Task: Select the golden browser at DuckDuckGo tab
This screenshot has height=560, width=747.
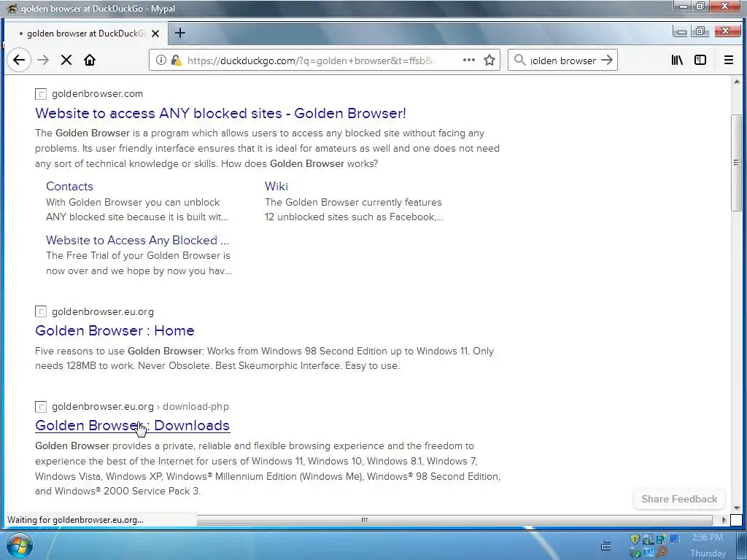Action: click(85, 34)
